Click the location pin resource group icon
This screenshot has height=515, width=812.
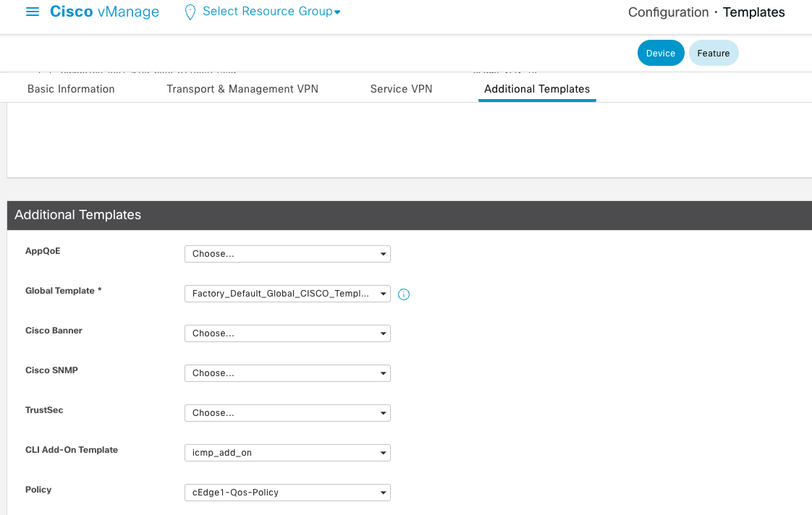(x=190, y=12)
